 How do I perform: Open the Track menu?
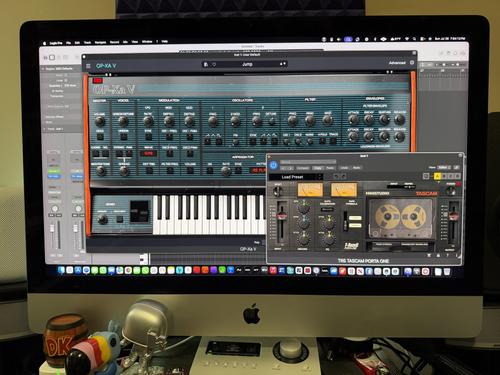click(87, 43)
